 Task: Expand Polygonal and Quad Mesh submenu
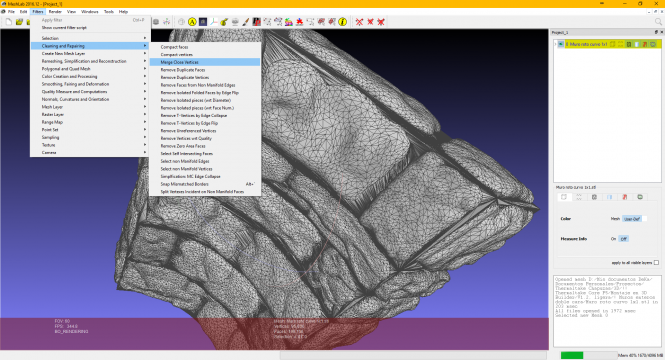click(x=90, y=69)
